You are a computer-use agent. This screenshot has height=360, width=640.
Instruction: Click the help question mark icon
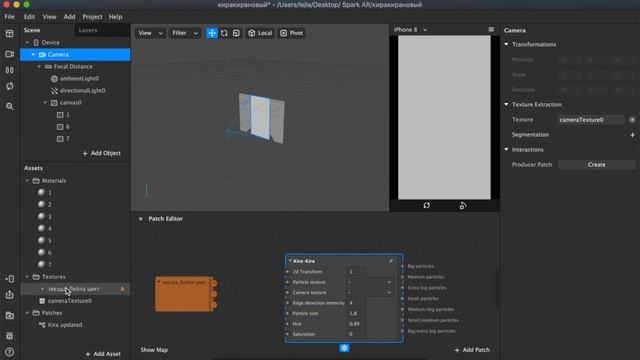point(9,352)
